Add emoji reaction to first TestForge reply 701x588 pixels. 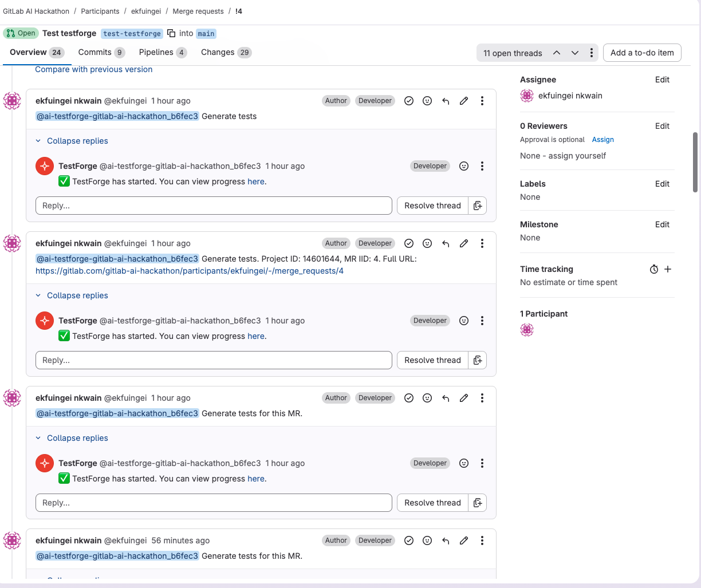(464, 166)
